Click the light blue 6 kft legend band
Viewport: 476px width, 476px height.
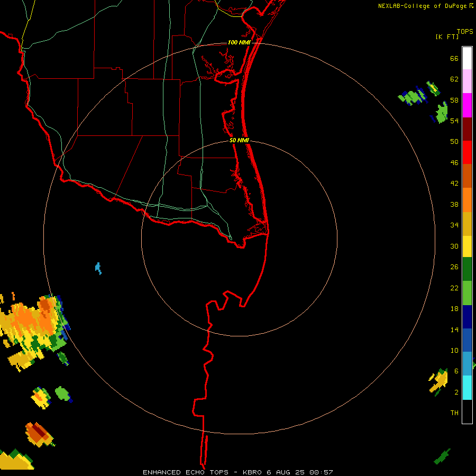(x=467, y=364)
